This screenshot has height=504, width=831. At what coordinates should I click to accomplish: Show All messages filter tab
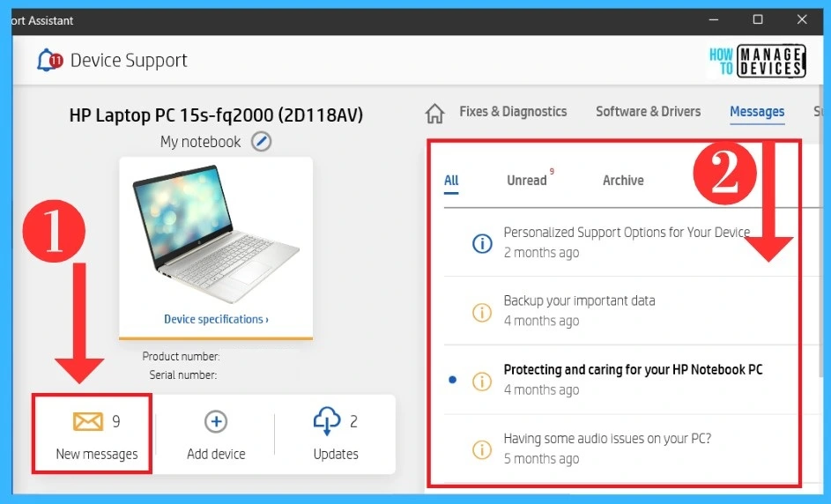click(451, 181)
